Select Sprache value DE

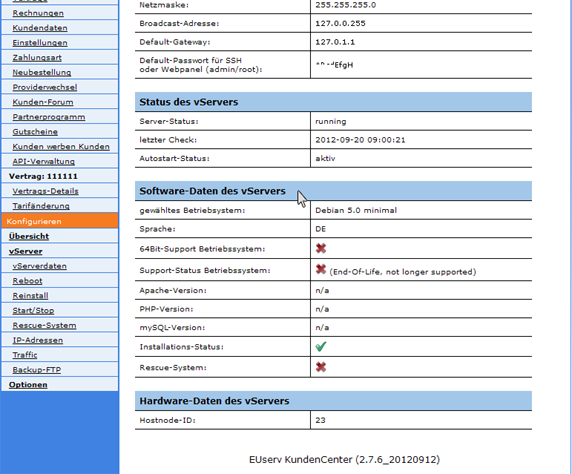click(x=321, y=229)
